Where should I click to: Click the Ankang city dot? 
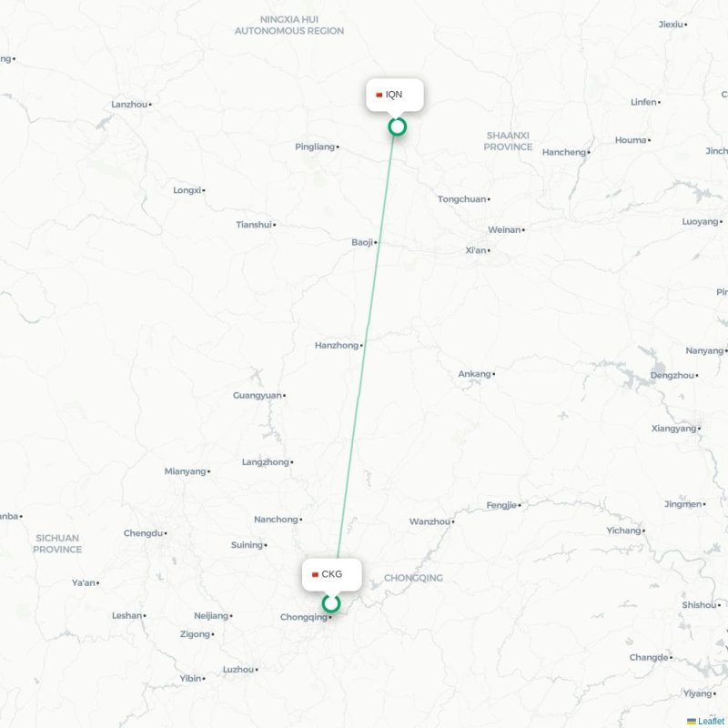click(494, 374)
